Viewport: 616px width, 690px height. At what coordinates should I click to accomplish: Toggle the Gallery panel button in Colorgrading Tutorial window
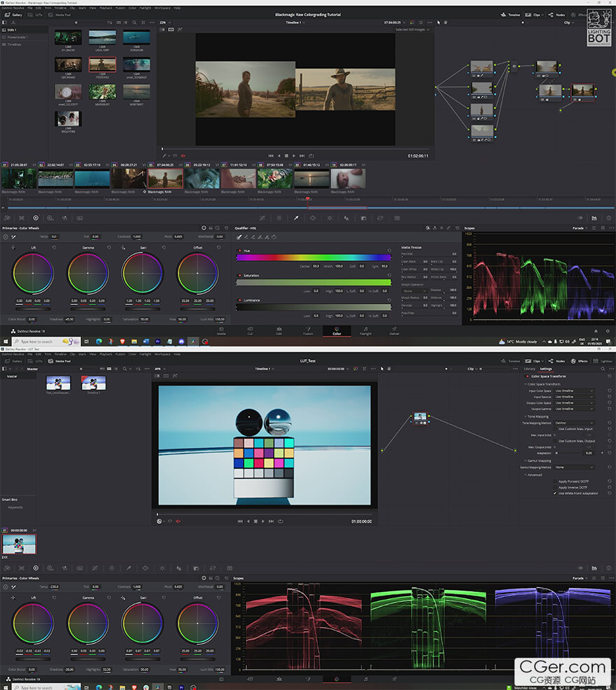pos(13,15)
